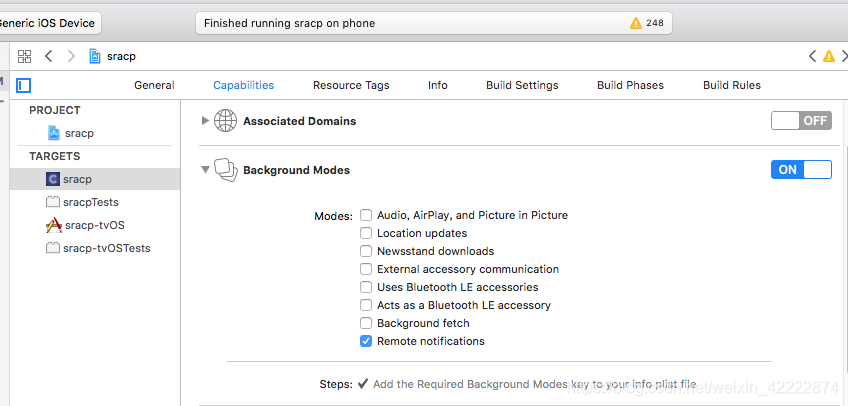Click the yellow issue warning icon at right
This screenshot has height=406, width=848.
829,56
